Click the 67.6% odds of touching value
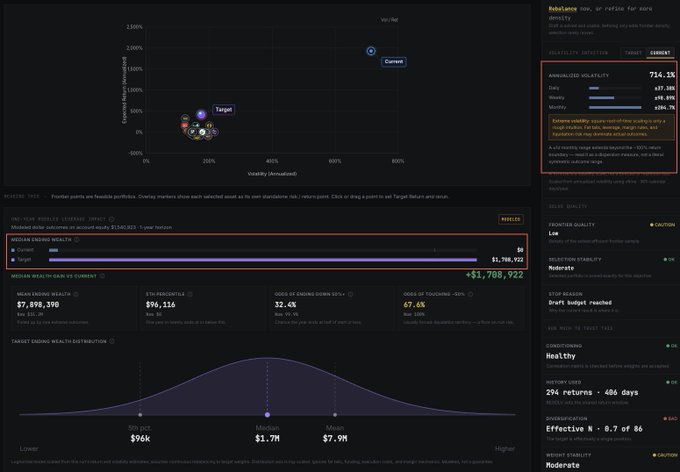This screenshot has width=680, height=472. 414,305
